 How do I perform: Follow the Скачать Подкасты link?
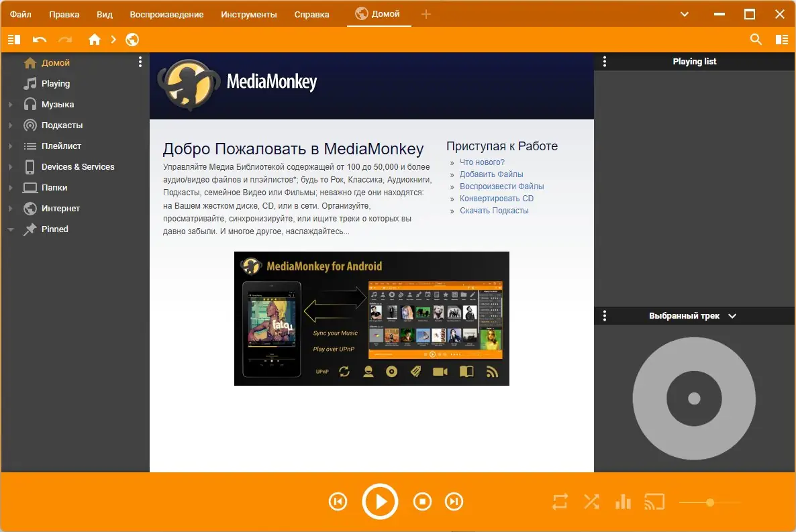pos(494,211)
